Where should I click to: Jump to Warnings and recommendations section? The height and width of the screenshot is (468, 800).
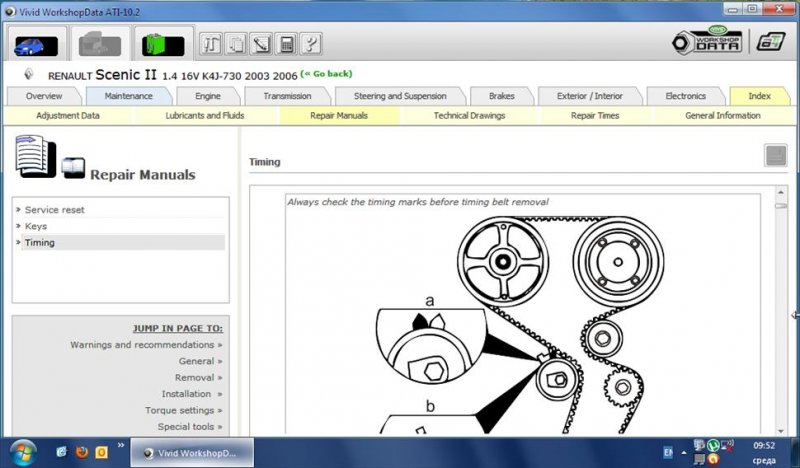click(x=146, y=345)
